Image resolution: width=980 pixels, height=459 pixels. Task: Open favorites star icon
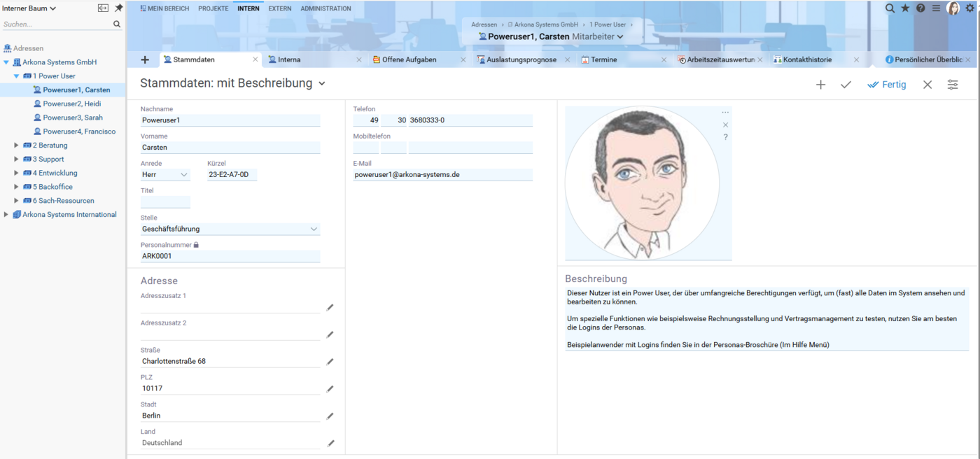coord(905,8)
